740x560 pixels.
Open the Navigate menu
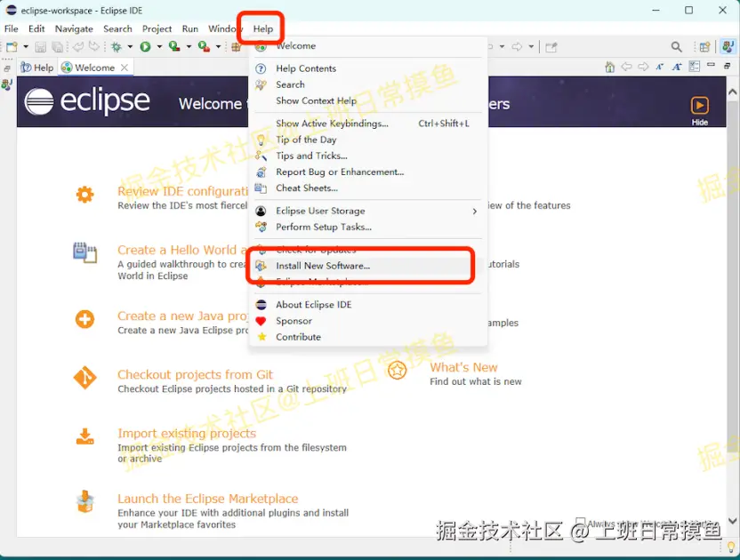coord(74,28)
